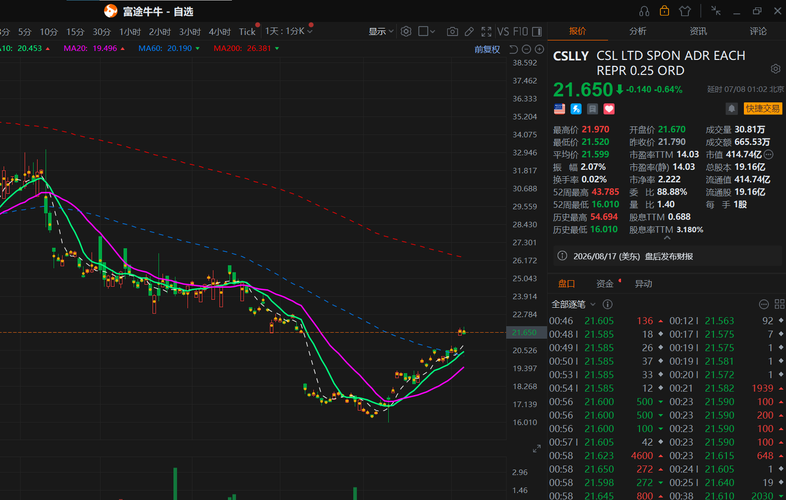Open customer service headset icon
Image resolution: width=786 pixels, height=500 pixels.
point(644,11)
